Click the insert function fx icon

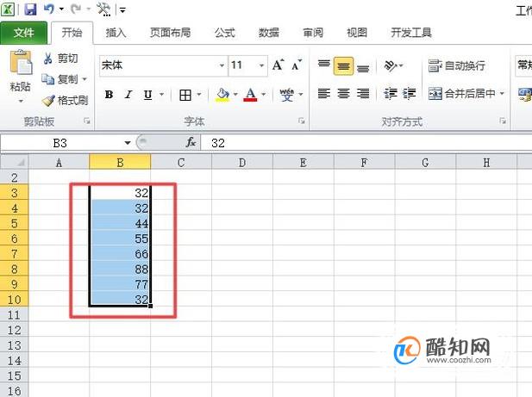click(x=191, y=142)
